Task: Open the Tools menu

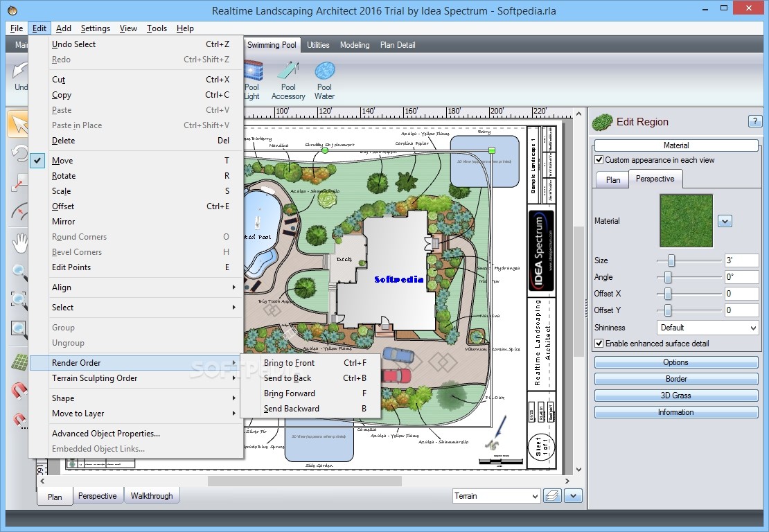Action: tap(157, 28)
